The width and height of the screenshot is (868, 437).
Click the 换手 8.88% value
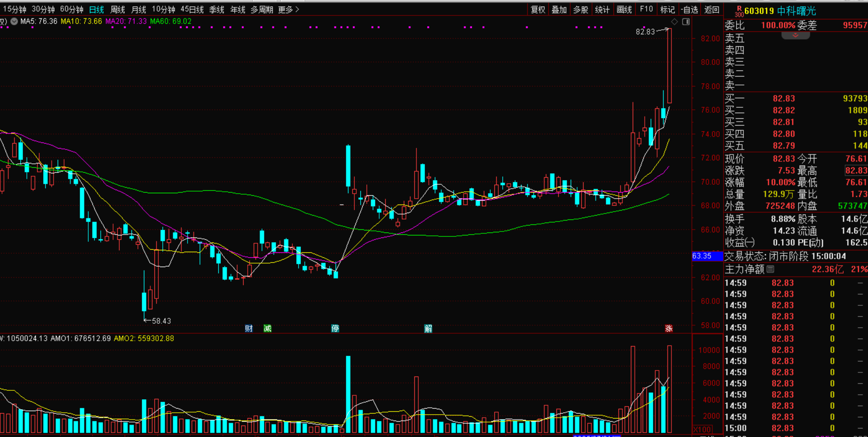tap(783, 219)
